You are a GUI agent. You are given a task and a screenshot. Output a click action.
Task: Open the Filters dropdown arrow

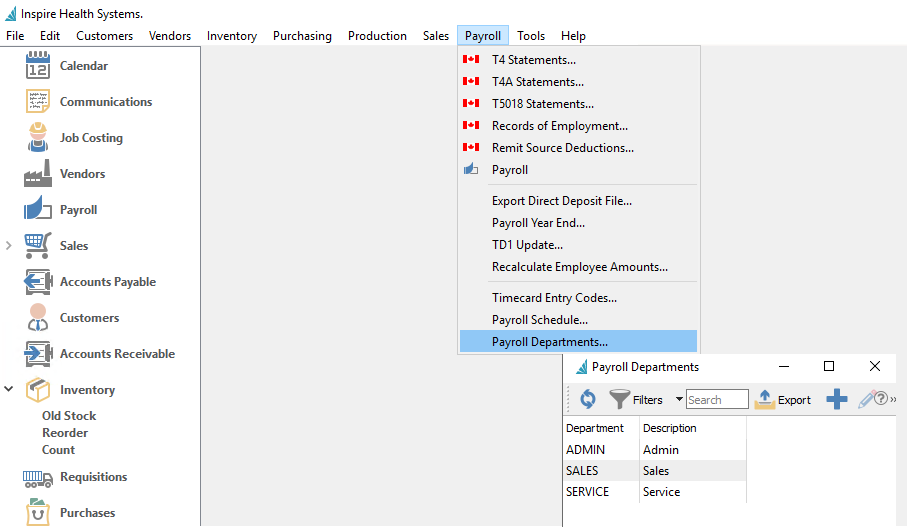(679, 399)
